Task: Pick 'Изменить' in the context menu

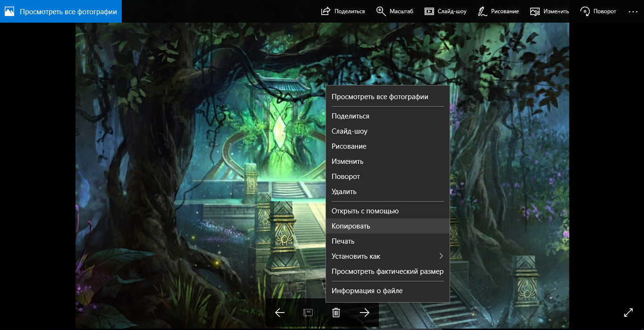Action: (x=388, y=161)
